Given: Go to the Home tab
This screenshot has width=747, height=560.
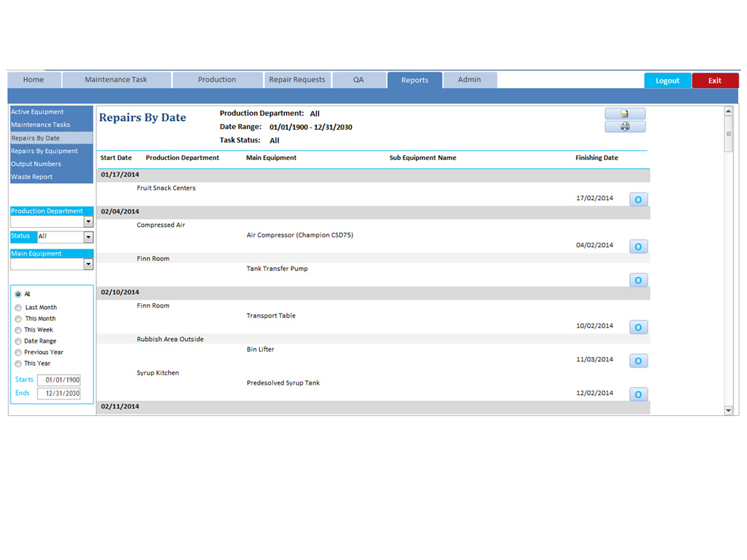Looking at the screenshot, I should (x=34, y=80).
